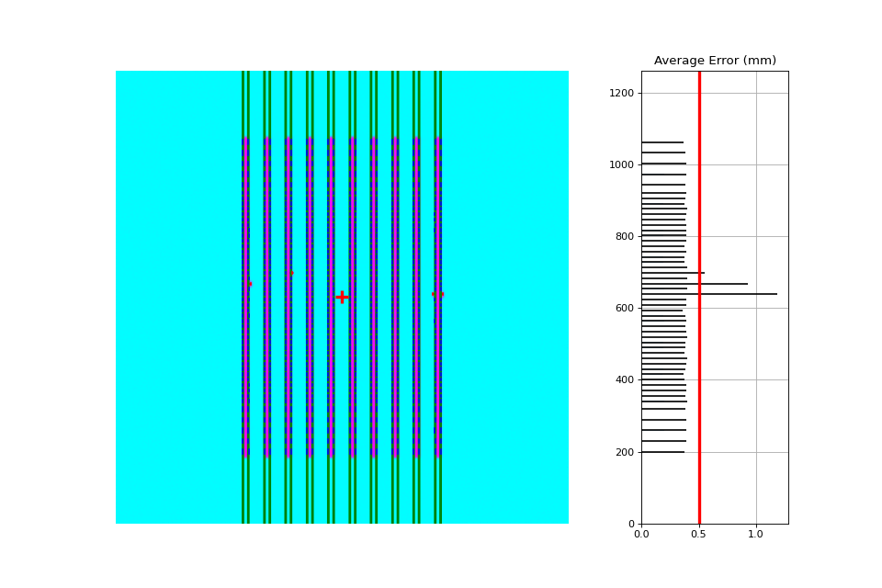Click the 1200 y-axis tick label
The width and height of the screenshot is (882, 588).
pos(622,93)
